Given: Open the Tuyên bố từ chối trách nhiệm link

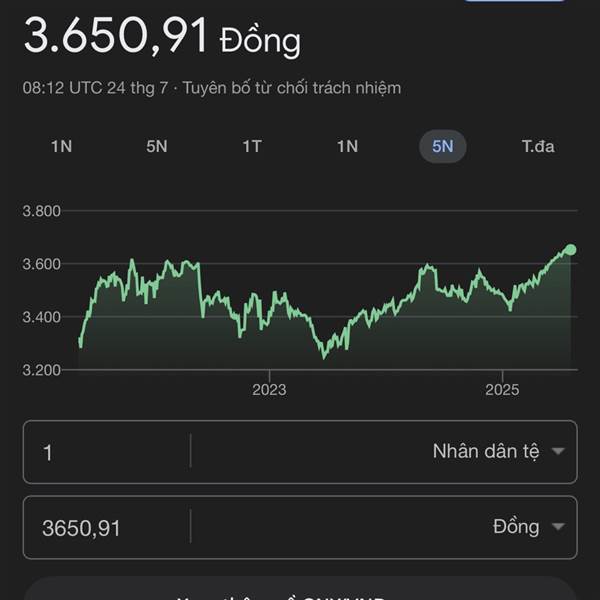Looking at the screenshot, I should tap(292, 88).
